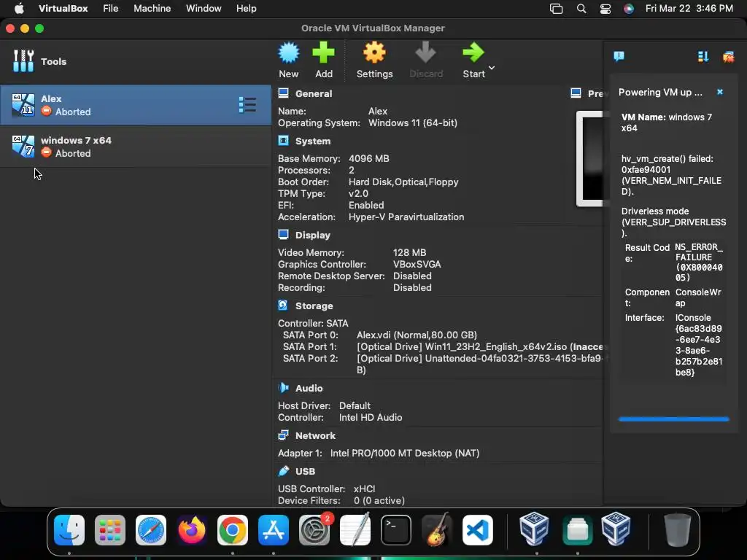
Task: Click the Powering VM up progress bar
Action: 673,419
